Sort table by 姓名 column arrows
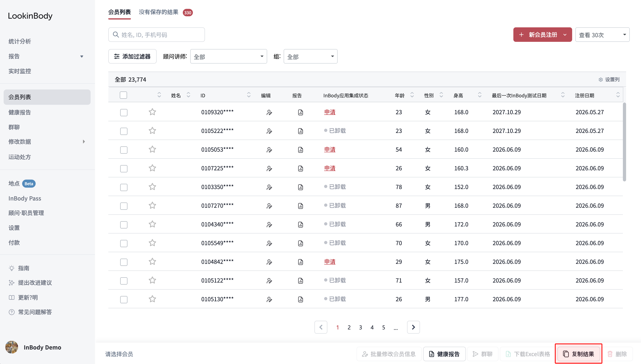The height and width of the screenshot is (364, 641). coord(188,95)
